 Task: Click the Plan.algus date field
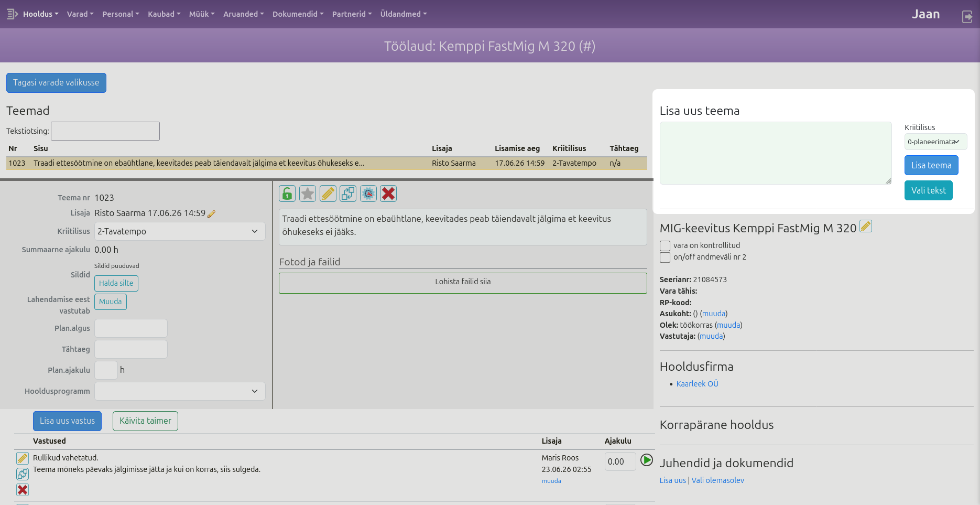click(x=131, y=328)
